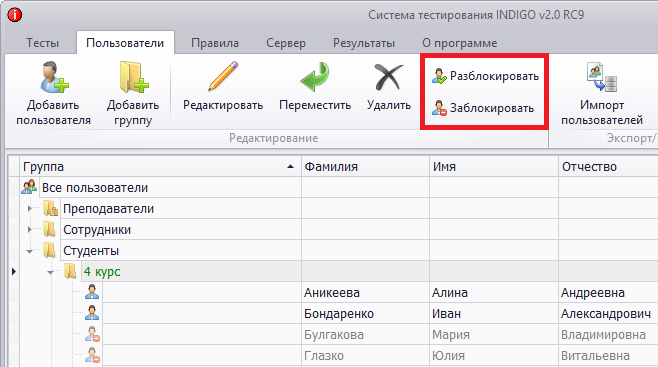Select the surname Бондаренко
658x367 pixels.
[x=339, y=314]
